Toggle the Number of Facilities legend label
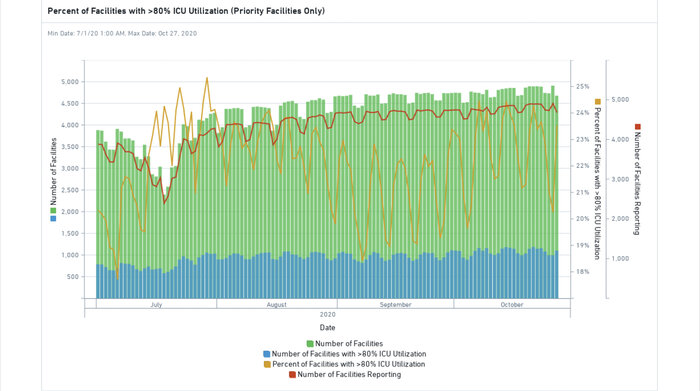The height and width of the screenshot is (391, 700). click(349, 344)
